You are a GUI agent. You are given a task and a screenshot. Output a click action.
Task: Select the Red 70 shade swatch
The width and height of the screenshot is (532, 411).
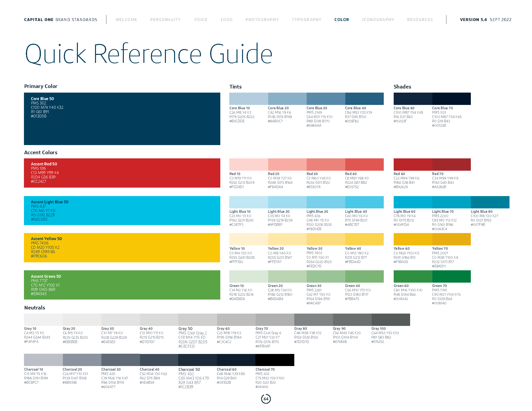point(452,164)
